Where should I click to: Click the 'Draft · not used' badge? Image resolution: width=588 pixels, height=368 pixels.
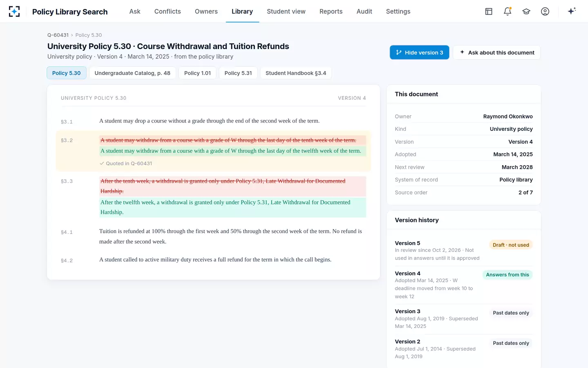[511, 245]
